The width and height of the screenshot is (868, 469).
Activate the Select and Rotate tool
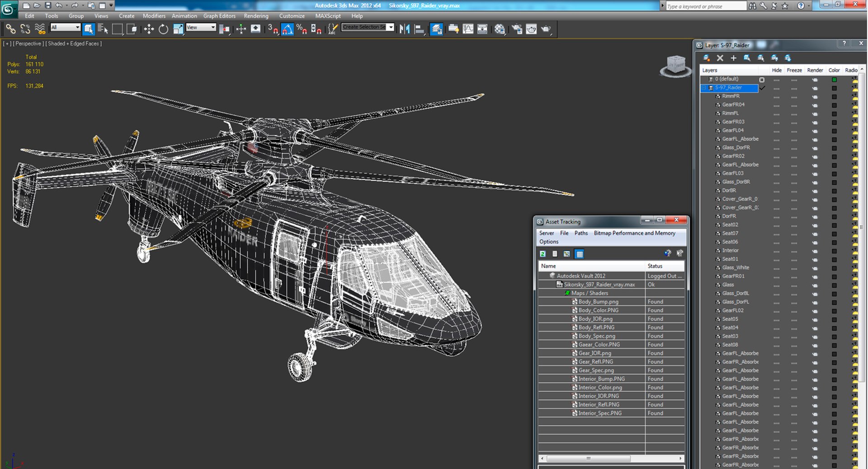163,29
